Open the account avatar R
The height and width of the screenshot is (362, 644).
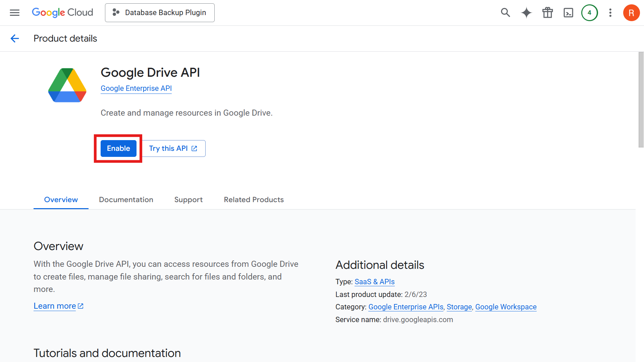tap(631, 13)
